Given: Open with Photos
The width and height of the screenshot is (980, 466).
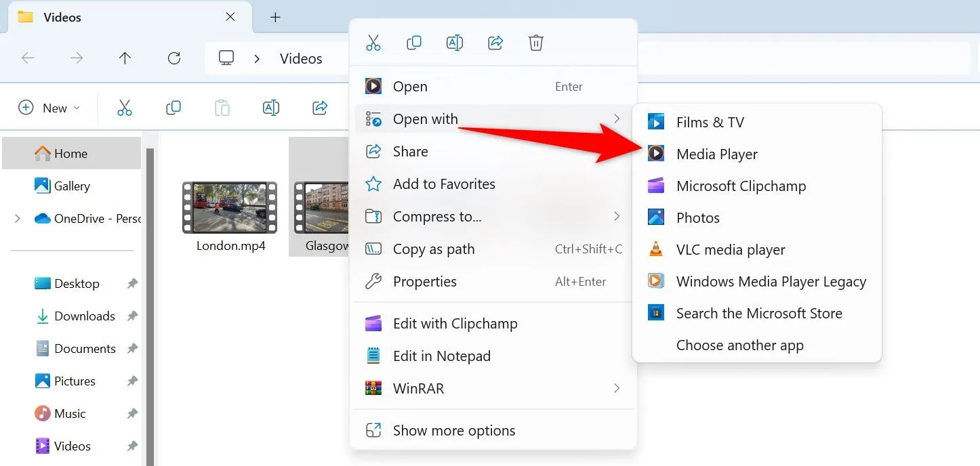Looking at the screenshot, I should click(x=756, y=218).
